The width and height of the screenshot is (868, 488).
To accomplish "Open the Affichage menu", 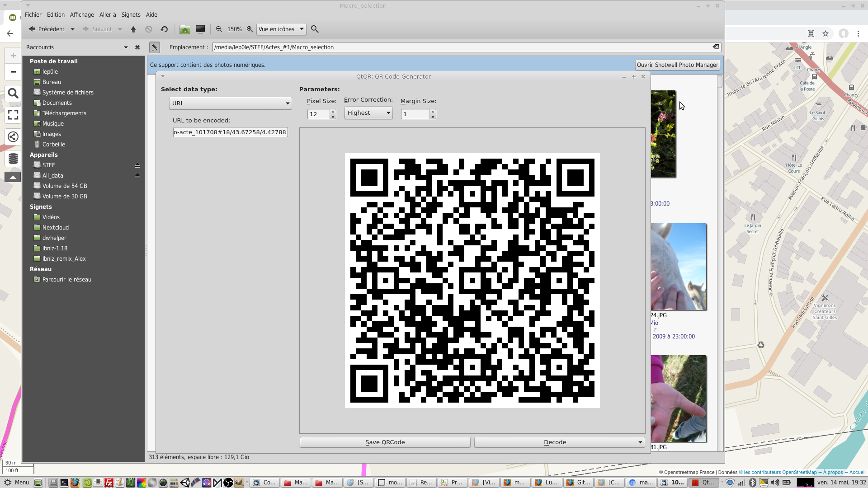I will (x=82, y=15).
